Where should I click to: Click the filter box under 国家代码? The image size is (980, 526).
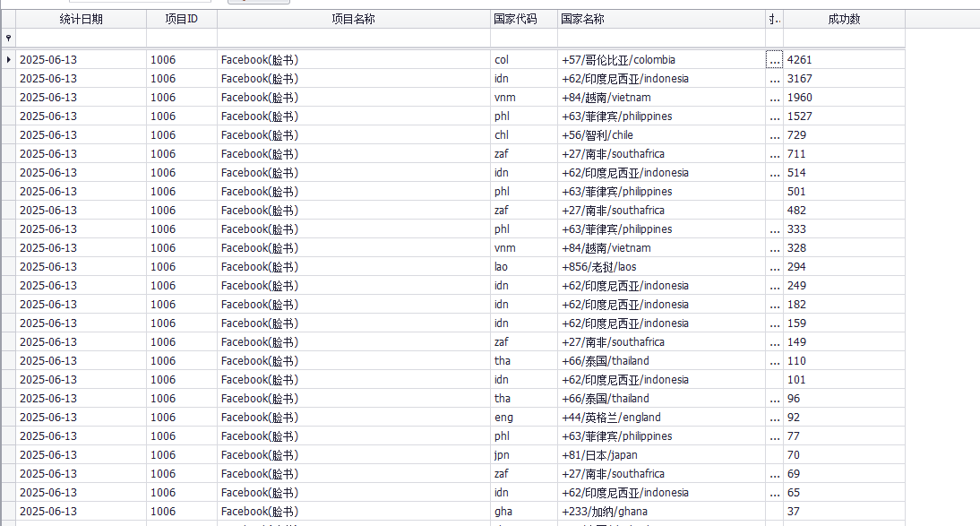[x=524, y=39]
